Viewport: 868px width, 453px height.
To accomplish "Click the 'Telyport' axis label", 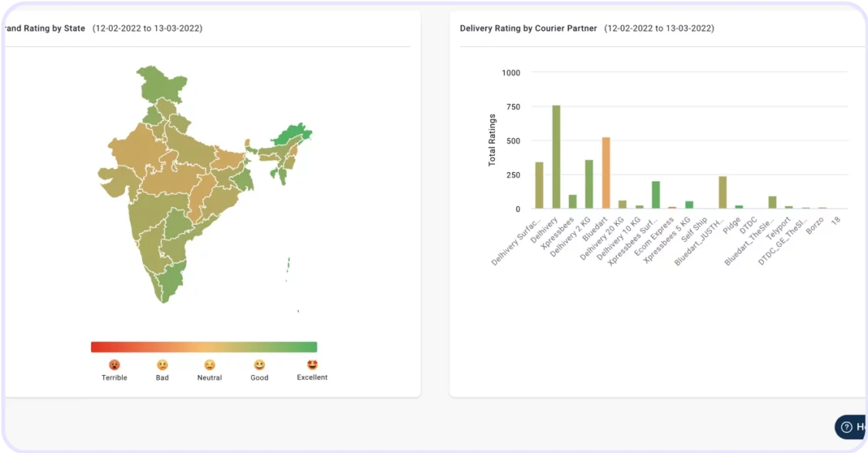I will click(778, 228).
